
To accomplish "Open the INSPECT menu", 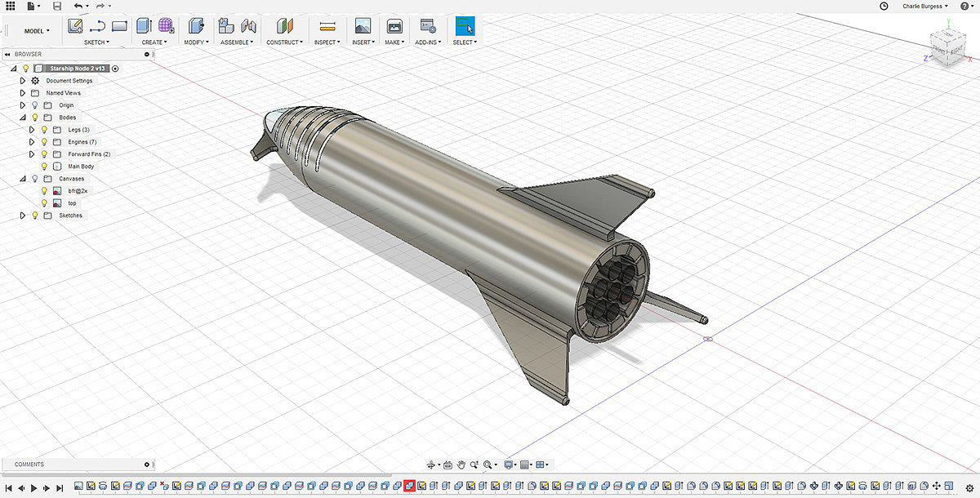I will [x=327, y=42].
